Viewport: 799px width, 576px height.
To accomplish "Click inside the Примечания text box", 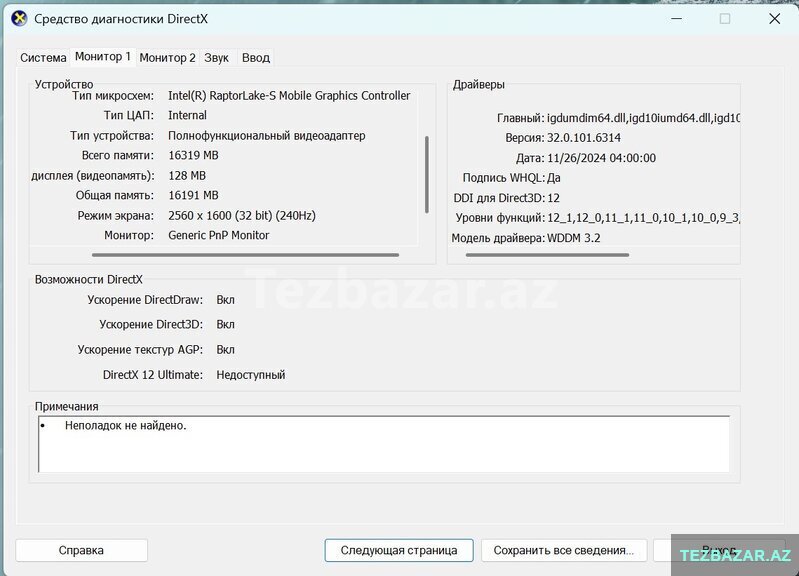I will [x=384, y=444].
